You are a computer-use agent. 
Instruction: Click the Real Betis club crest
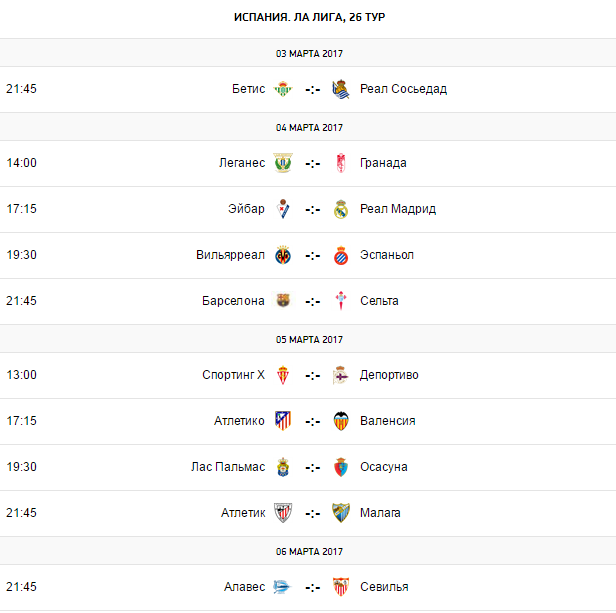click(283, 89)
